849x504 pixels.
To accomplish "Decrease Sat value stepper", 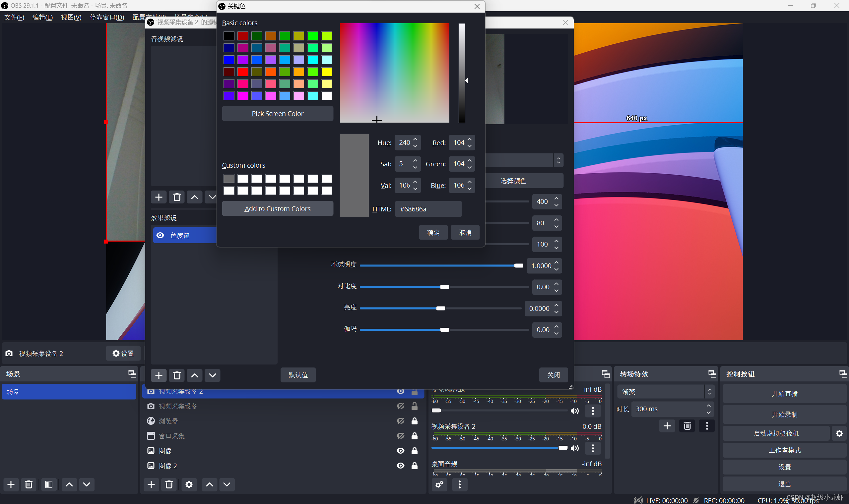I will click(415, 167).
